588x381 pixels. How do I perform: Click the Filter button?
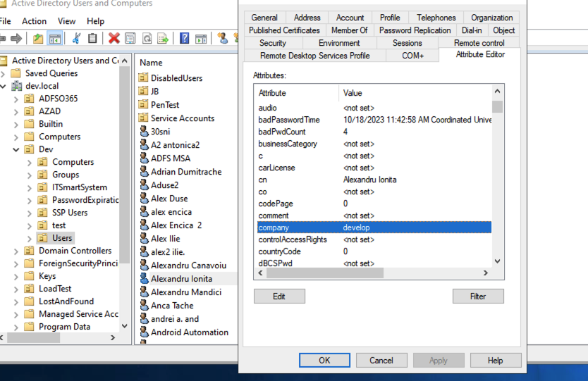[x=477, y=296]
